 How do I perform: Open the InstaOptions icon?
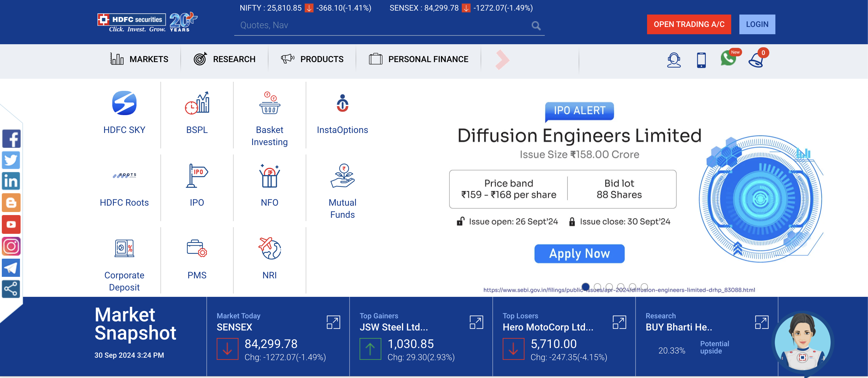point(342,103)
